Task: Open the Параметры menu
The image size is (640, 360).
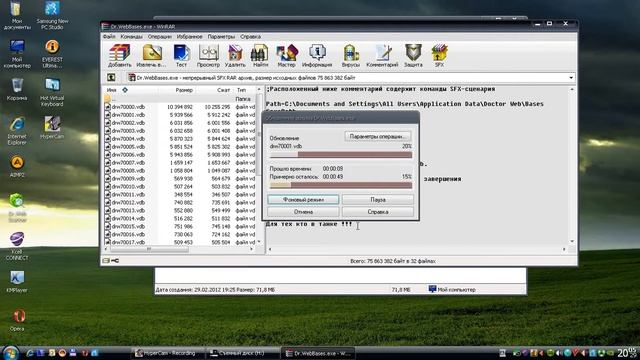Action: click(x=221, y=37)
